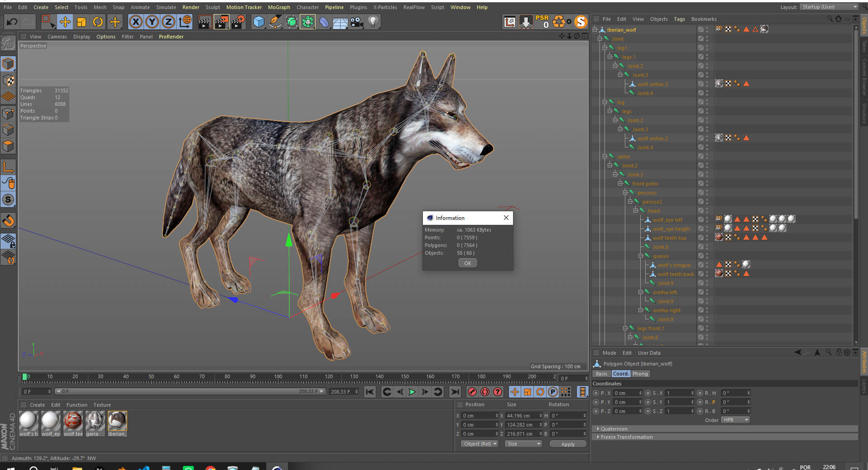Activate the Move tool

tap(65, 22)
